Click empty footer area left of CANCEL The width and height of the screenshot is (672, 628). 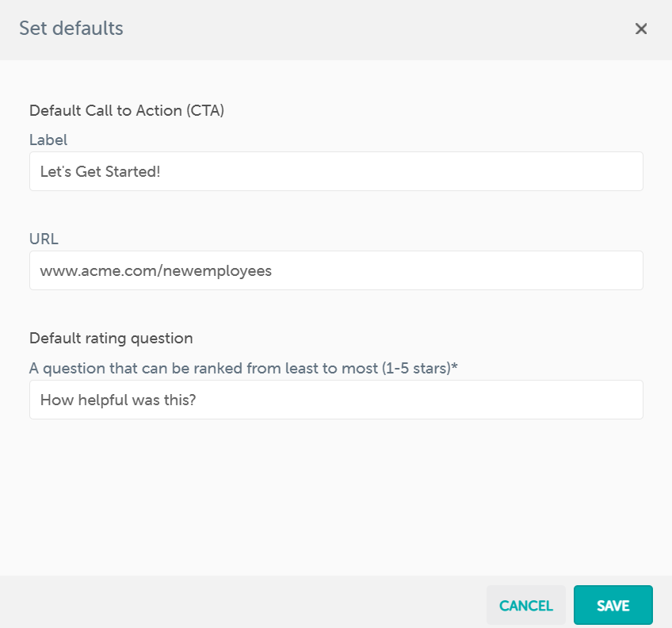coord(238,606)
